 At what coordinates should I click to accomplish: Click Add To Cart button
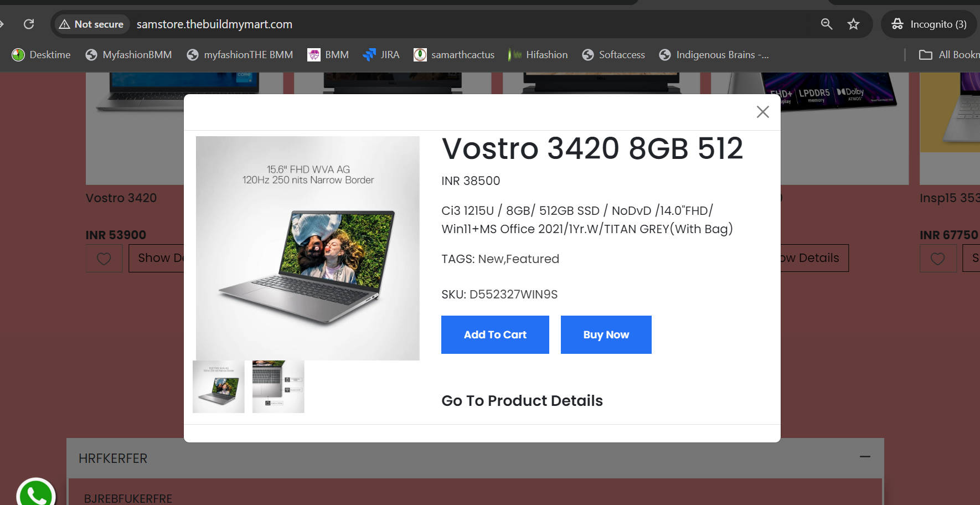(x=495, y=334)
